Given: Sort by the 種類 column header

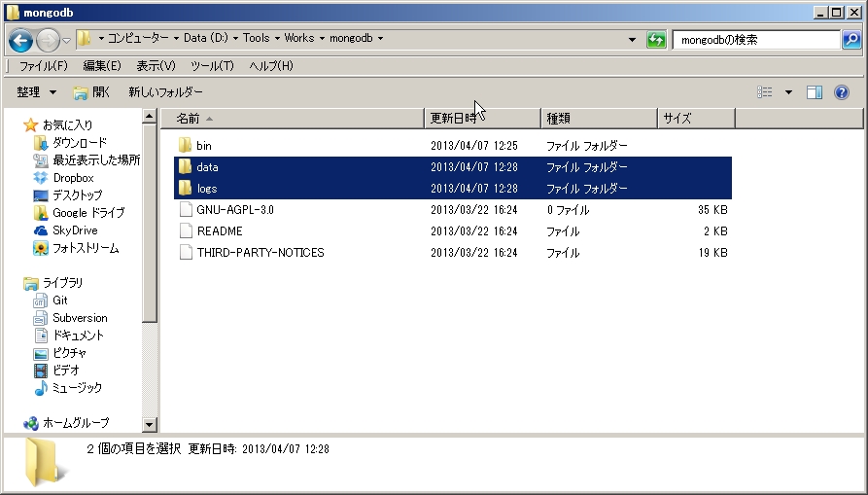Looking at the screenshot, I should tap(600, 119).
